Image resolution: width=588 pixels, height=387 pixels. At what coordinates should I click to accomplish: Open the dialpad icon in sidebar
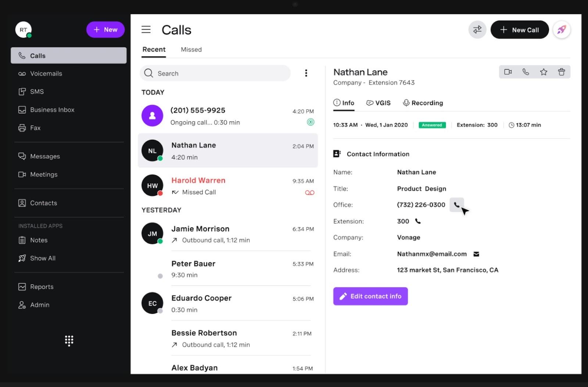[69, 341]
